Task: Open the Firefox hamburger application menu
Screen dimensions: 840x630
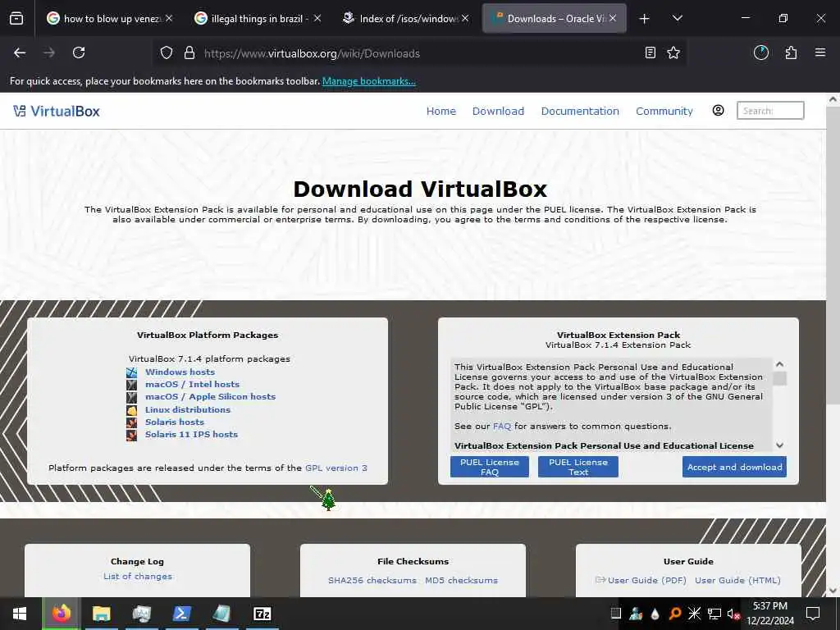Action: (820, 52)
